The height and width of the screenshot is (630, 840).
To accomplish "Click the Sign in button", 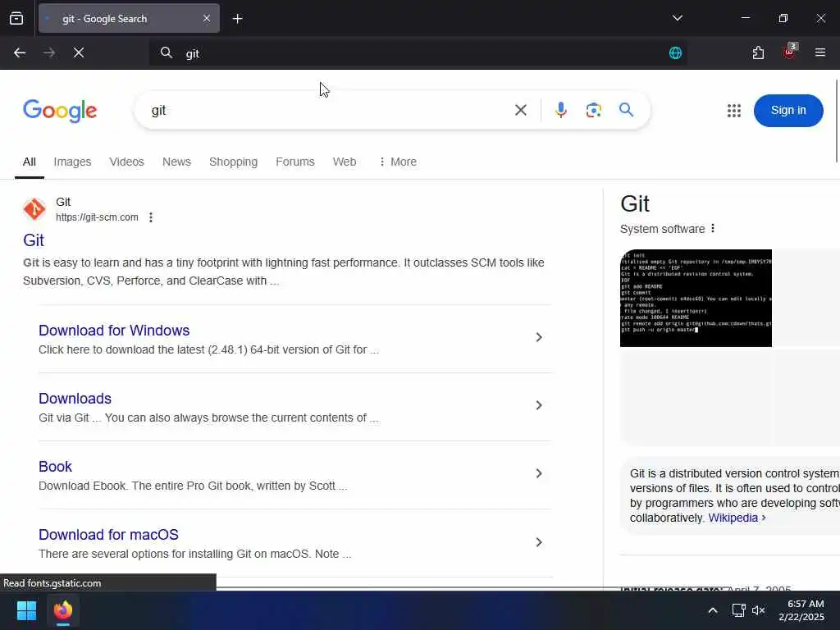I will (x=788, y=111).
